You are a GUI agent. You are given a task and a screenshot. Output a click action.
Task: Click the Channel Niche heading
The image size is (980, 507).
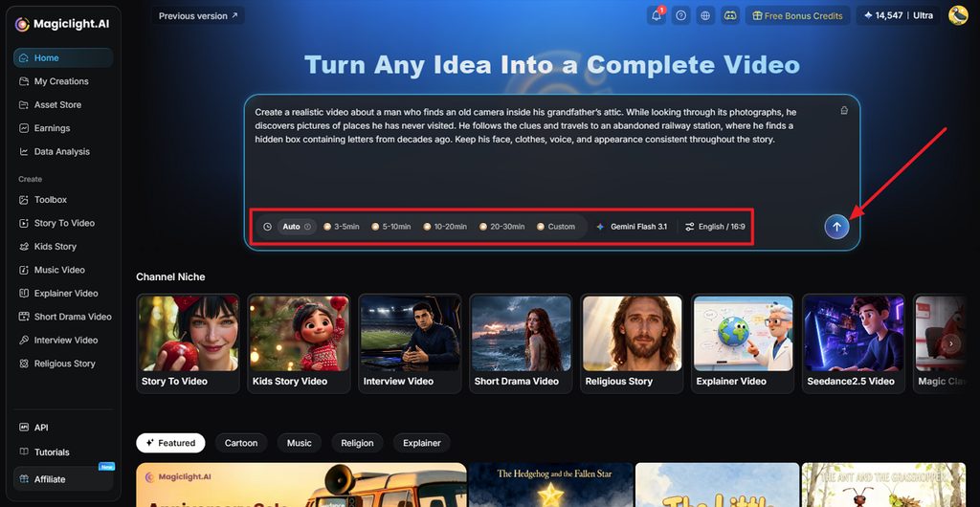point(170,276)
